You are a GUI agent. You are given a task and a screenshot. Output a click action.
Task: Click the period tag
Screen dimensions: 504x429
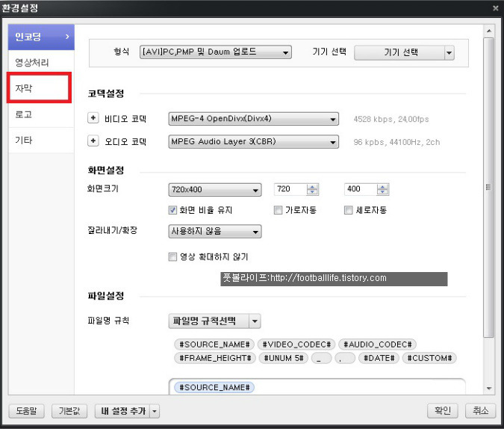[345, 358]
